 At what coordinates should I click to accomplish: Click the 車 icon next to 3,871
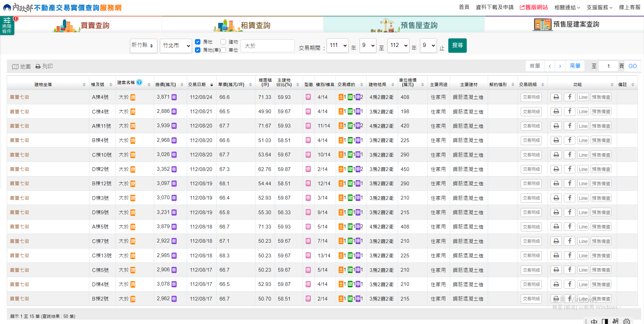tap(174, 98)
